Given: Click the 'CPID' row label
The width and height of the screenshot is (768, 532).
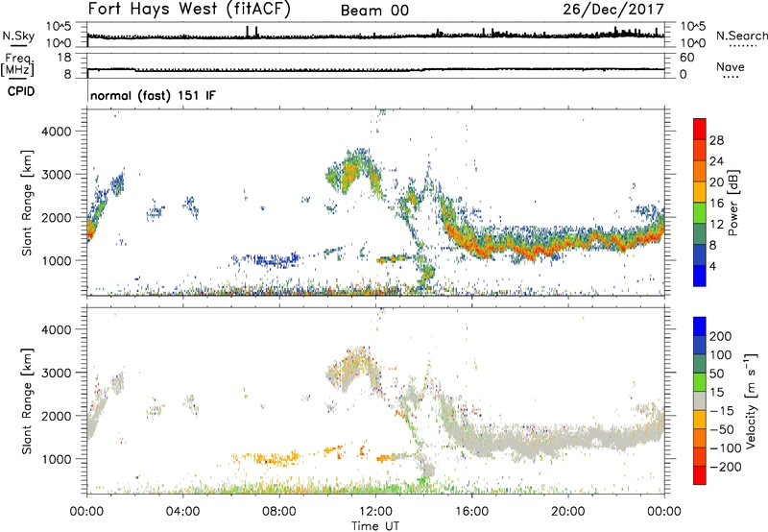Looking at the screenshot, I should (21, 91).
